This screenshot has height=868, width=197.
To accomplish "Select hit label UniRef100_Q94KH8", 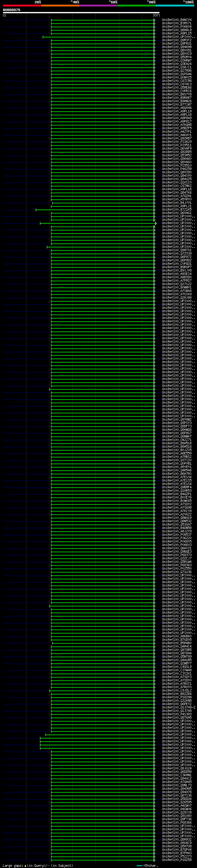I will [177, 47].
